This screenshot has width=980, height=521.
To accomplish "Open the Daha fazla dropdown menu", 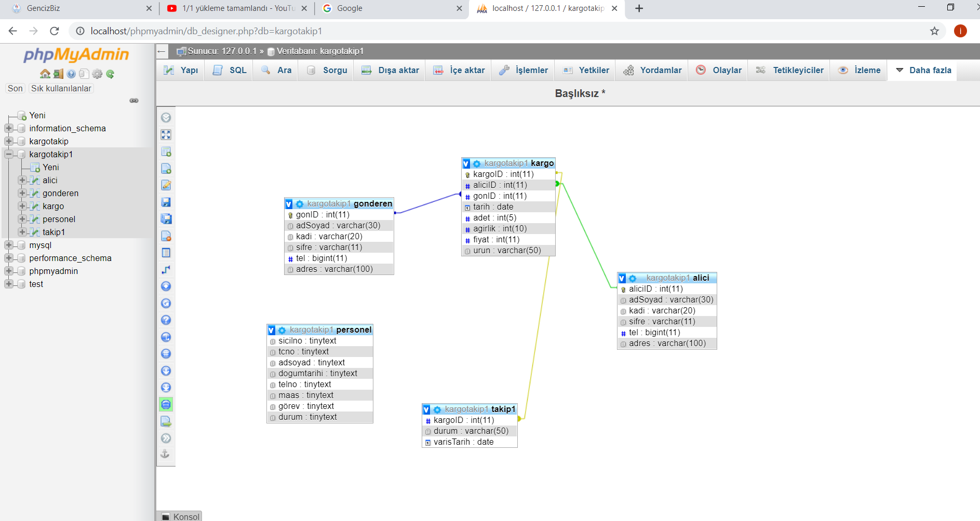I will coord(924,70).
